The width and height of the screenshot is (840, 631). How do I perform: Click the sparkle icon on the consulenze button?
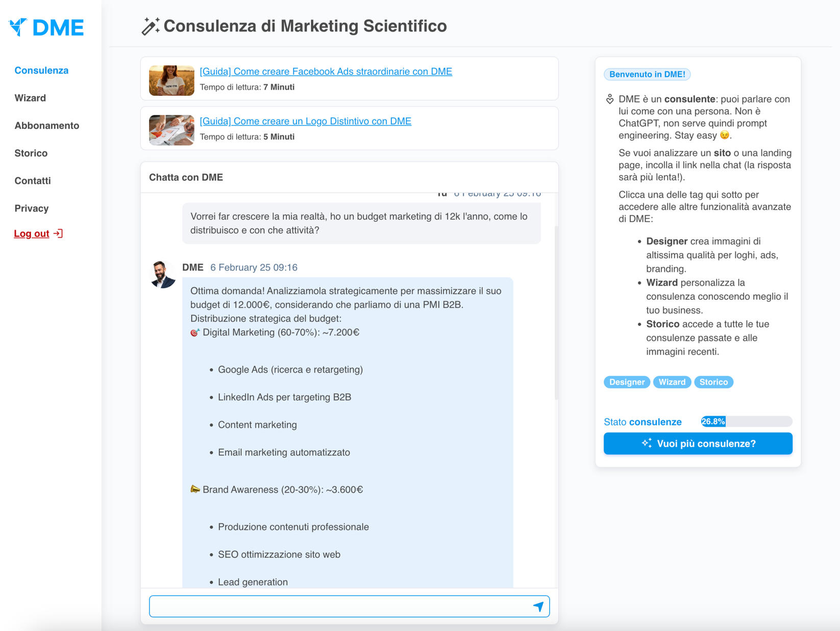click(648, 443)
